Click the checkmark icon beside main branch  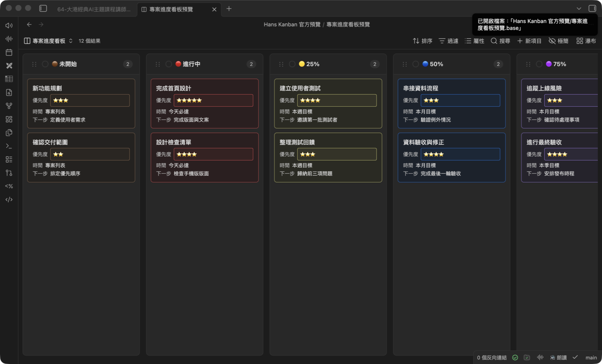tap(575, 358)
